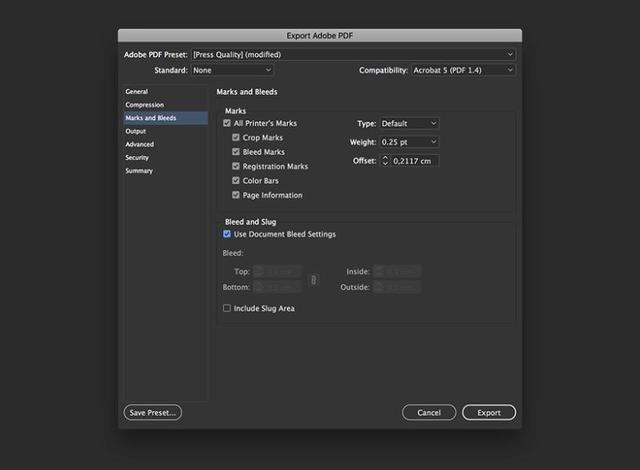Select the Advanced category
640x470 pixels.
click(x=166, y=144)
